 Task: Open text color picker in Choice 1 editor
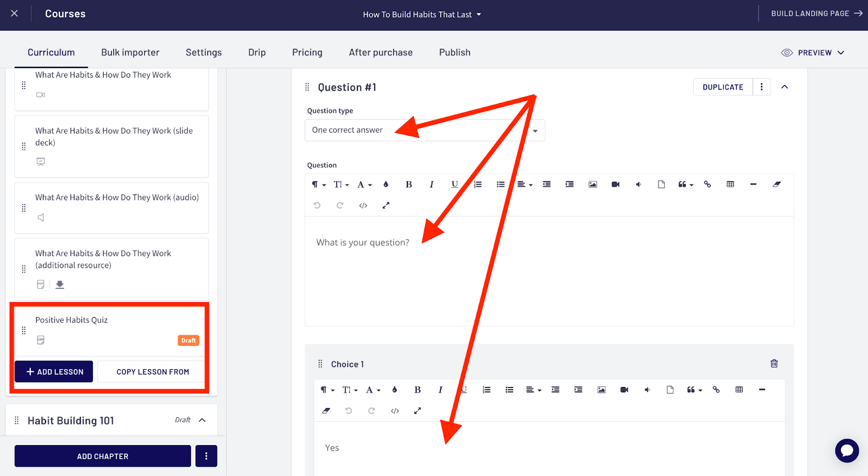[x=394, y=390]
